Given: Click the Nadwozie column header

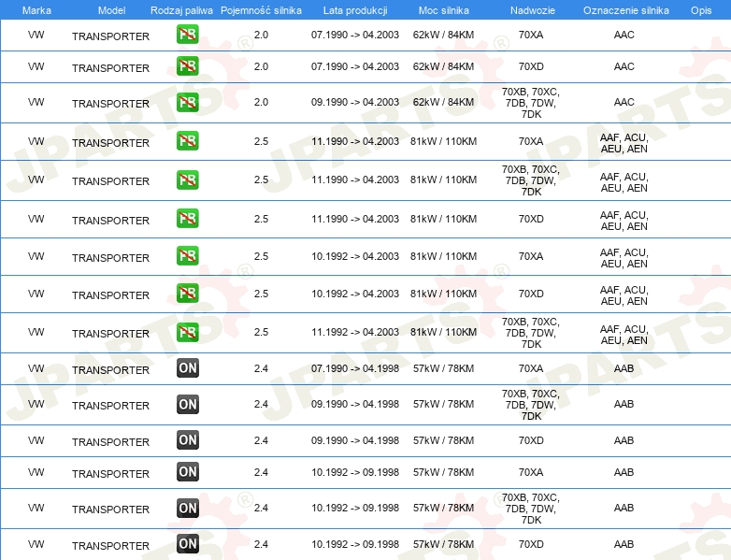Looking at the screenshot, I should [531, 9].
